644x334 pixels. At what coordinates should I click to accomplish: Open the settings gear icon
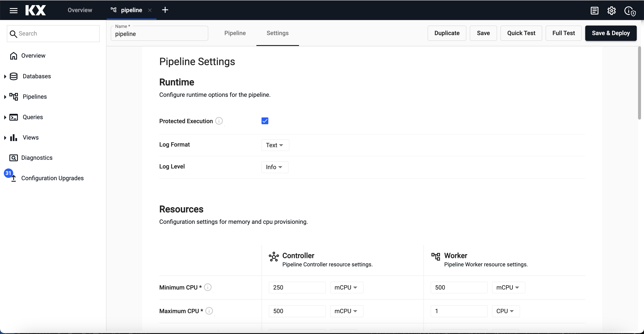611,10
